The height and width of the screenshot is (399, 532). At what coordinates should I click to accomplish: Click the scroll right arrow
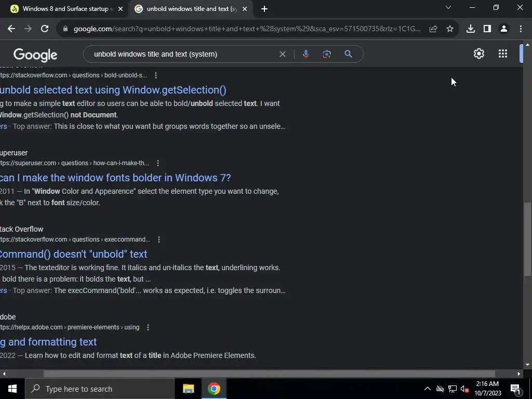click(x=519, y=374)
